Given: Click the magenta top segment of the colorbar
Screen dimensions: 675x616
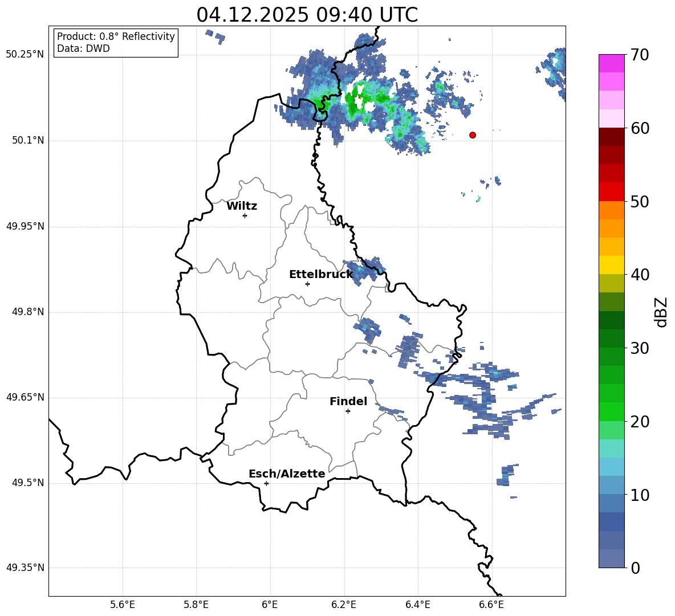Looking at the screenshot, I should click(x=612, y=63).
